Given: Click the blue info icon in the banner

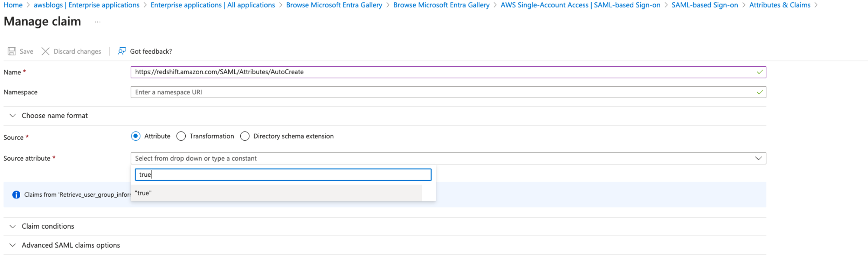Looking at the screenshot, I should [16, 195].
